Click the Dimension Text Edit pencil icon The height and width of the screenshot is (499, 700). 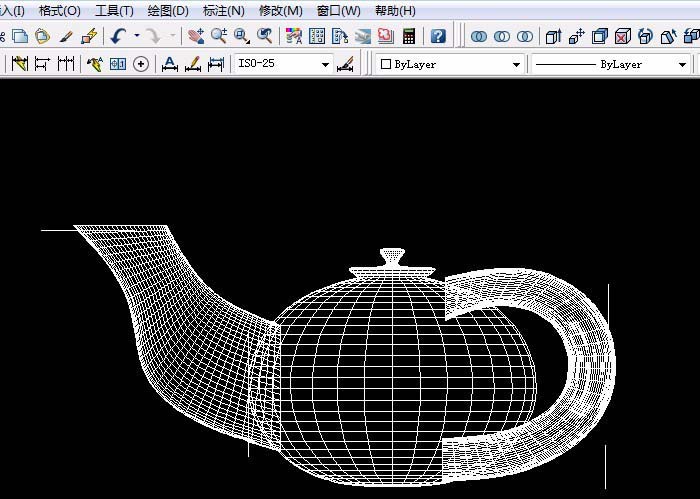tap(193, 64)
